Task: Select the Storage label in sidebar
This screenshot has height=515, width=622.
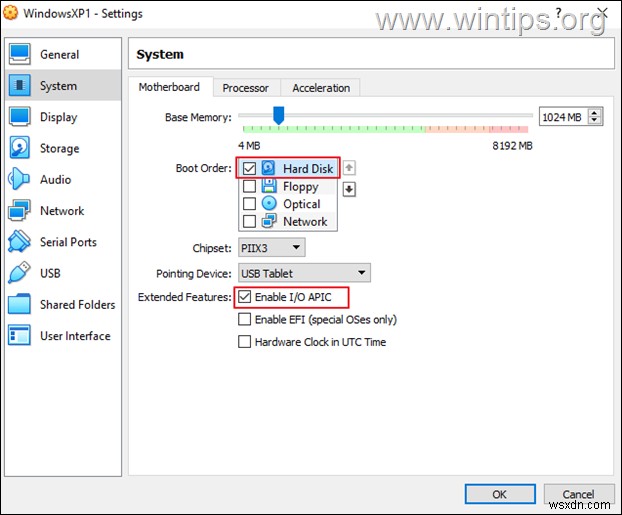Action: 60,148
